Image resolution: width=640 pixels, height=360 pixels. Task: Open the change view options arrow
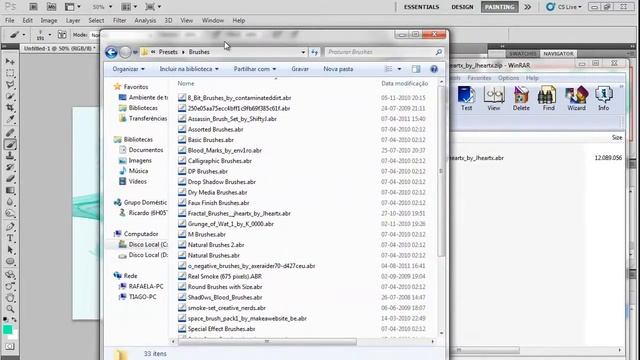tap(399, 69)
